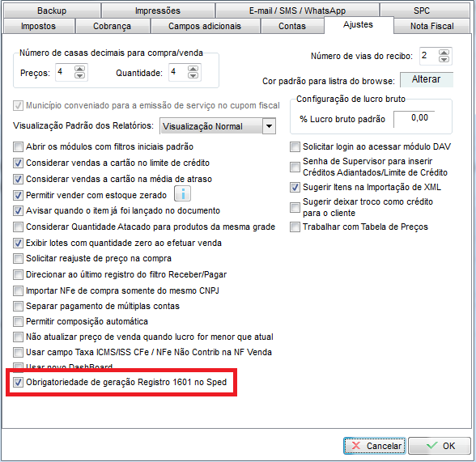Screen dimensions: 476x462
Task: Go to the E-mail / SMS / WhatsApp tab
Action: coord(297,11)
